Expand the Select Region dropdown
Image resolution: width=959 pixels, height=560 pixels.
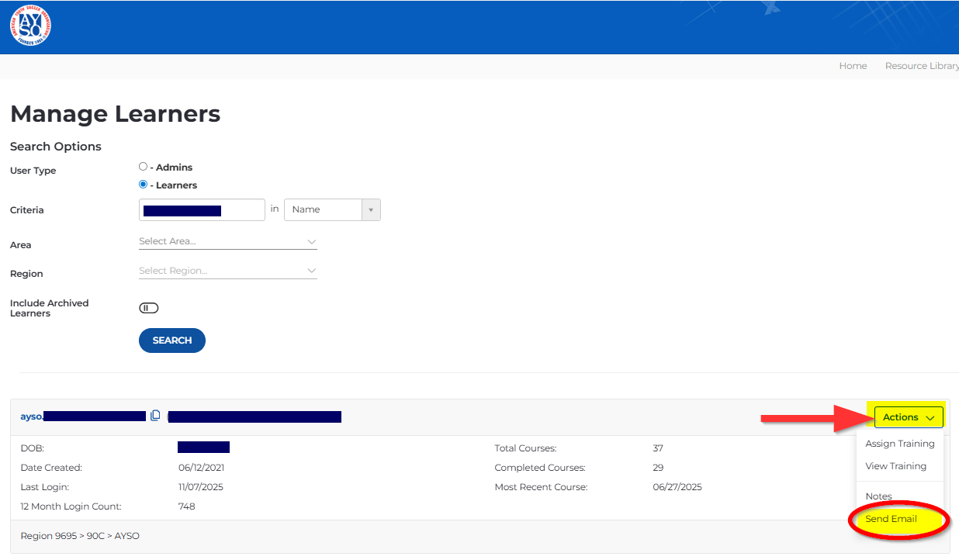227,271
